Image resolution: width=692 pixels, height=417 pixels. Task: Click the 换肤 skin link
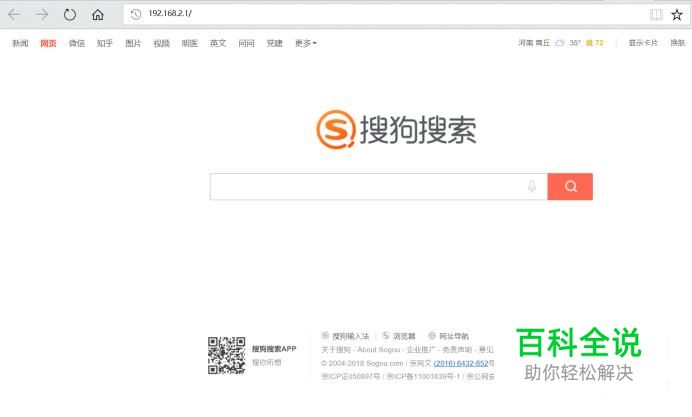click(678, 43)
